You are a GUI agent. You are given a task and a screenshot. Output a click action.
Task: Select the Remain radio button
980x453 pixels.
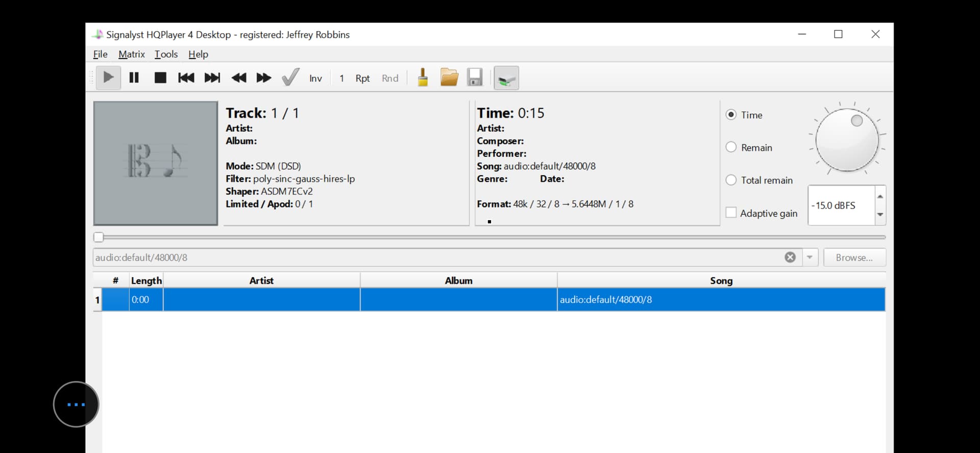point(731,147)
